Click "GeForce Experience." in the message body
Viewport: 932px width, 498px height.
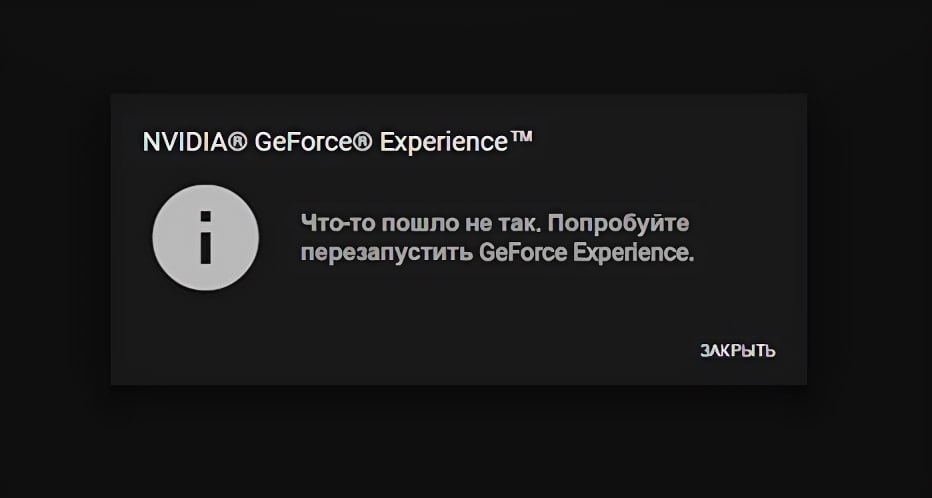coord(587,253)
